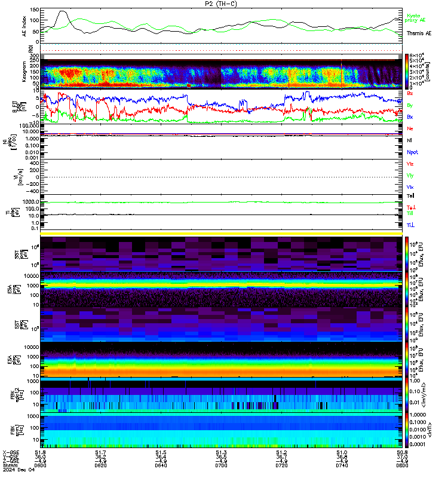Select the Kyoto proxy AE legend label
The width and height of the screenshot is (448, 478).
tap(415, 18)
